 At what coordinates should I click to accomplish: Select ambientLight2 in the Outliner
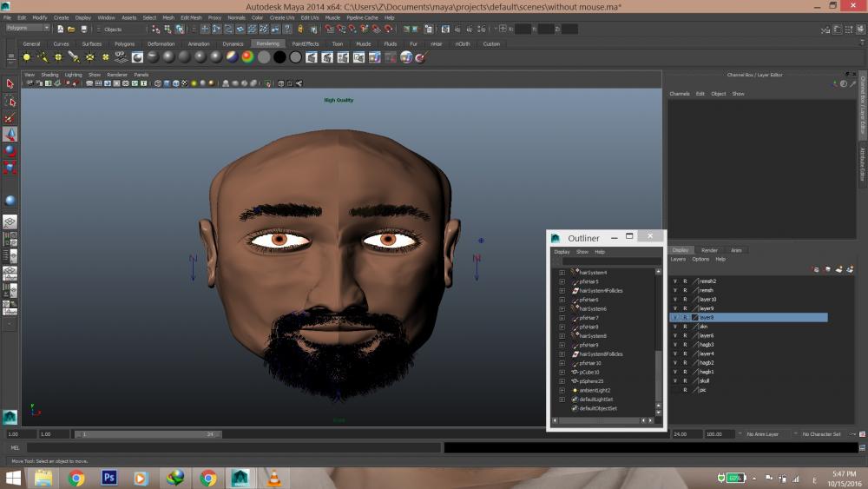coord(595,390)
